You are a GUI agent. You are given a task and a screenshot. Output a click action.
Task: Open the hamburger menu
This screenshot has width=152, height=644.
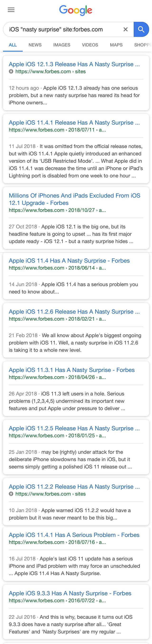click(x=11, y=10)
